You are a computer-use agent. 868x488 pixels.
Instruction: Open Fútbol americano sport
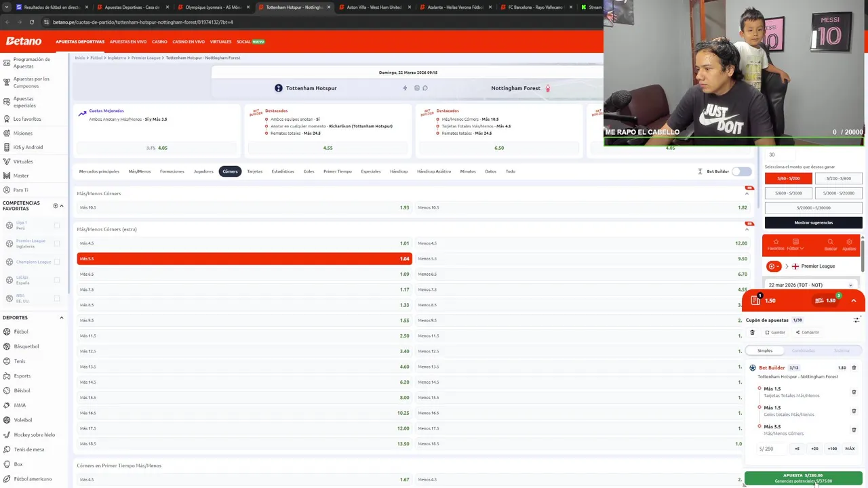pos(33,479)
